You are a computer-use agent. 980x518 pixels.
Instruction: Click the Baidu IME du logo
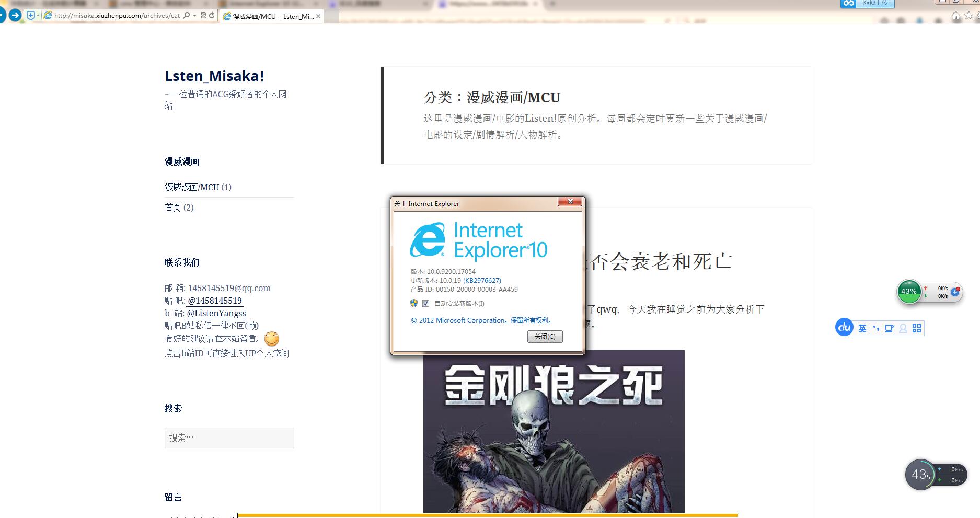pyautogui.click(x=844, y=328)
